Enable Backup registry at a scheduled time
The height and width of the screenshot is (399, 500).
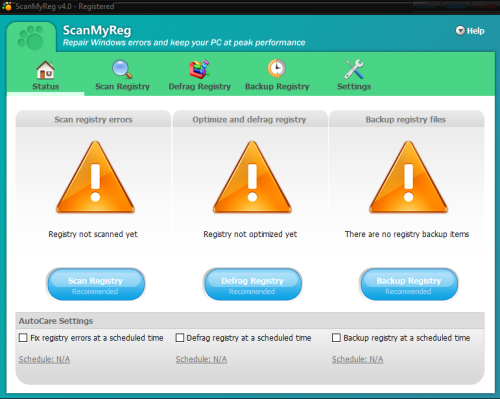click(336, 338)
